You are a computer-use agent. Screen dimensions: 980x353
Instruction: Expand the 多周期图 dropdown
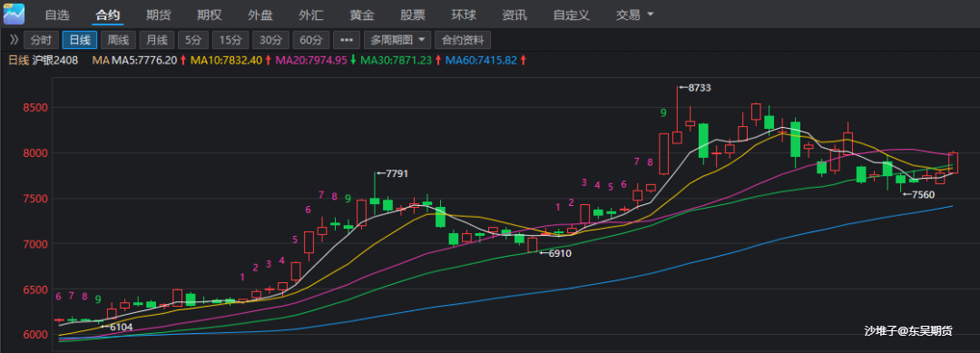click(x=397, y=40)
